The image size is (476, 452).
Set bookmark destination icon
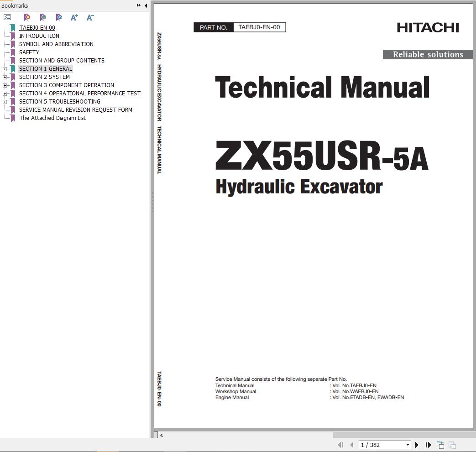[59, 17]
